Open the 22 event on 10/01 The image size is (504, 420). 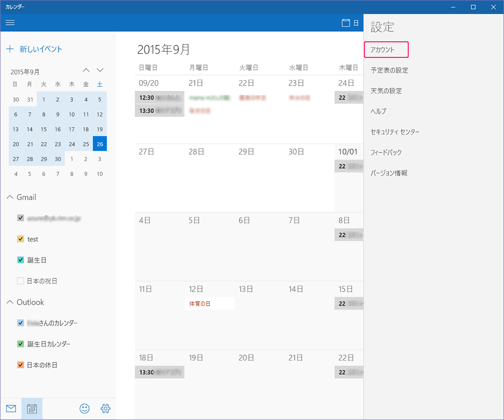(x=349, y=166)
